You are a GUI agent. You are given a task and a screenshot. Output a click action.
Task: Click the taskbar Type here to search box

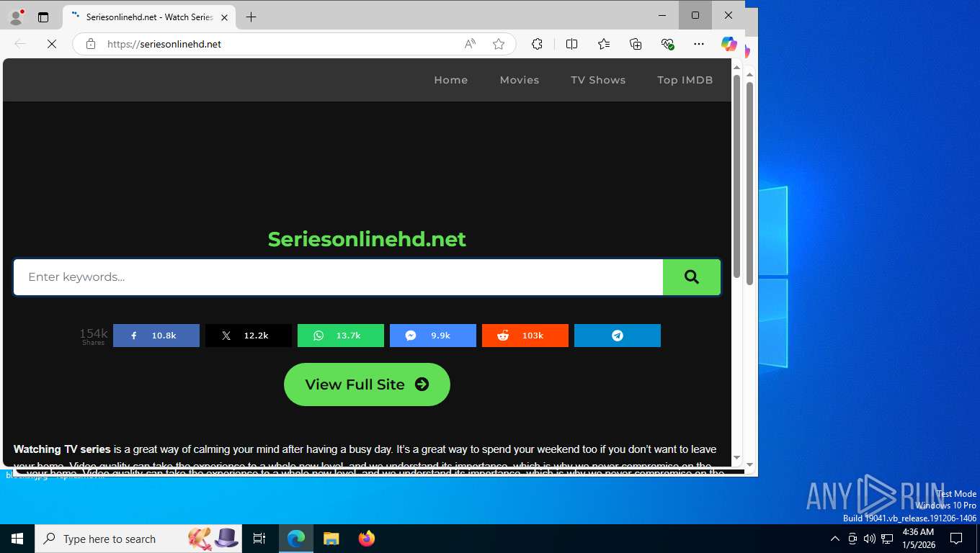click(139, 539)
